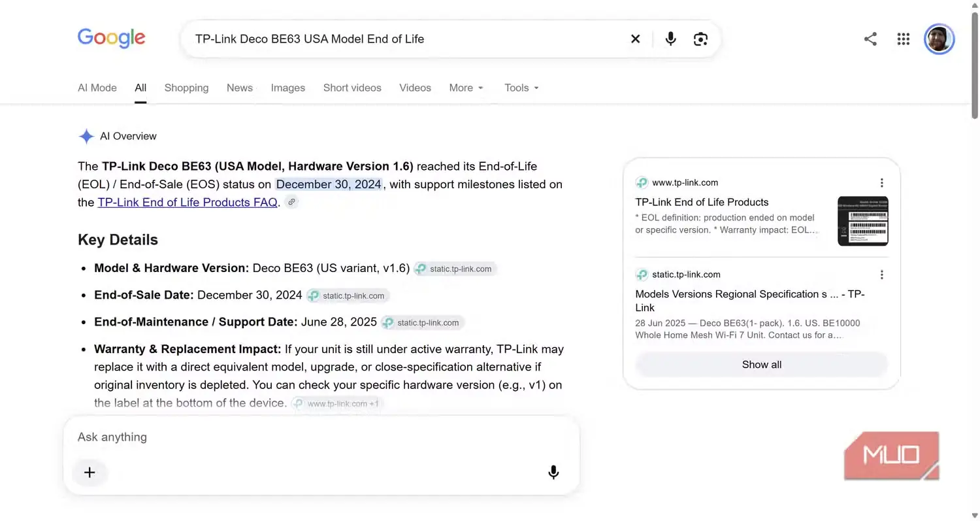The width and height of the screenshot is (980, 521).
Task: Click the scrollbar down arrow
Action: 975,515
